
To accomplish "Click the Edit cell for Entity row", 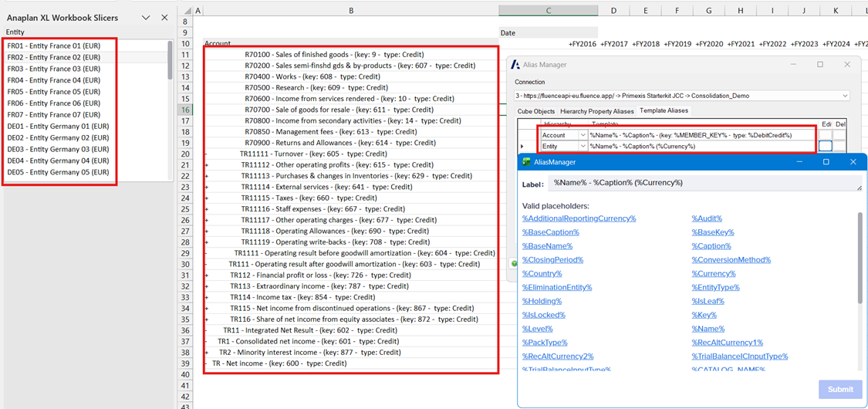I will [826, 146].
